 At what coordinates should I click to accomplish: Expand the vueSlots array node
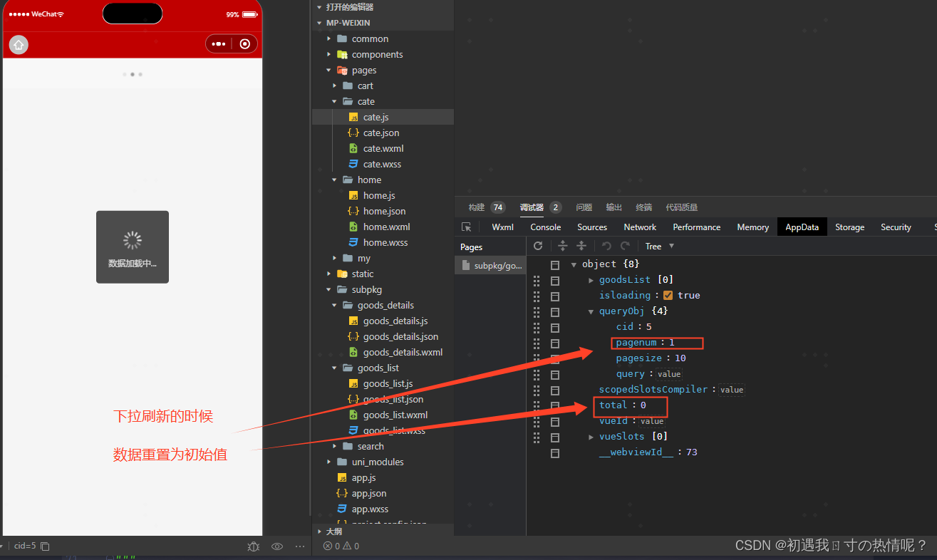coord(591,437)
